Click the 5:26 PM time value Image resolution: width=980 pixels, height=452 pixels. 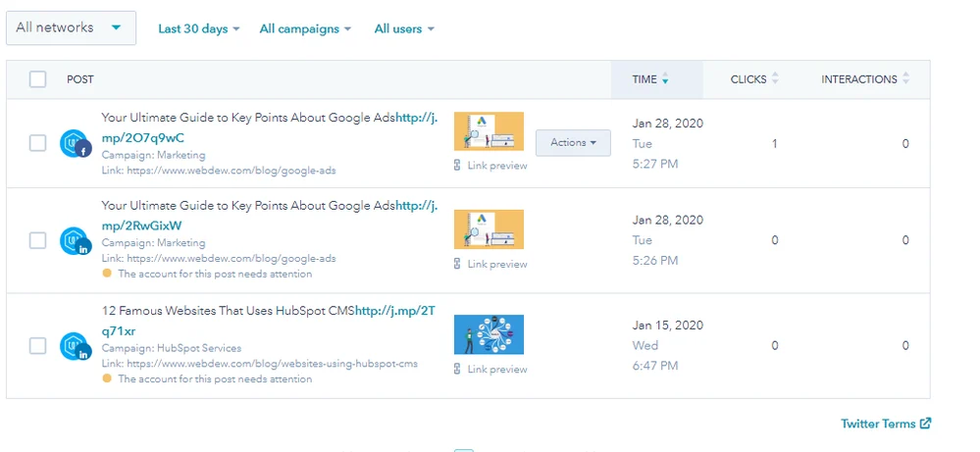click(x=655, y=261)
